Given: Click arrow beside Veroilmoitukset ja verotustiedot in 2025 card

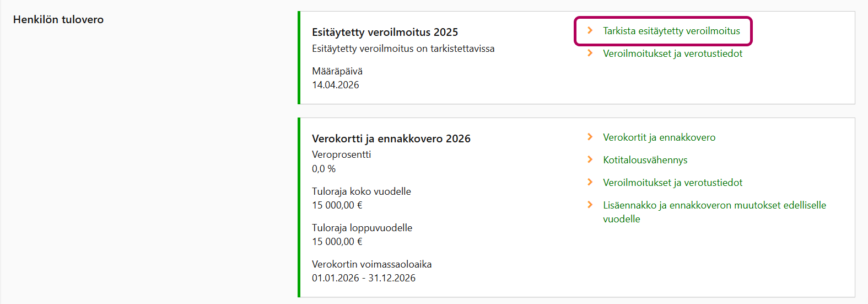Looking at the screenshot, I should pyautogui.click(x=590, y=53).
